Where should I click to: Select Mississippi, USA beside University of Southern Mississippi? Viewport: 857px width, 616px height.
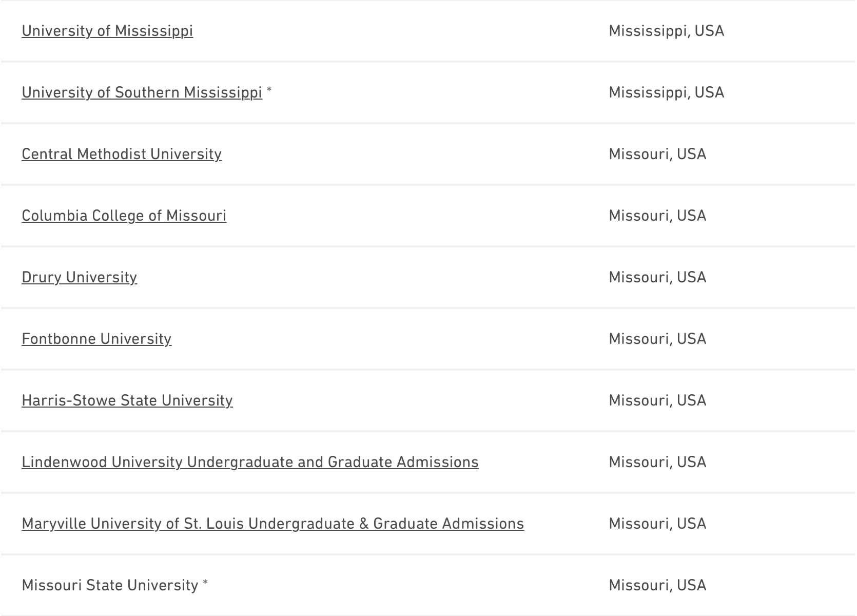666,92
